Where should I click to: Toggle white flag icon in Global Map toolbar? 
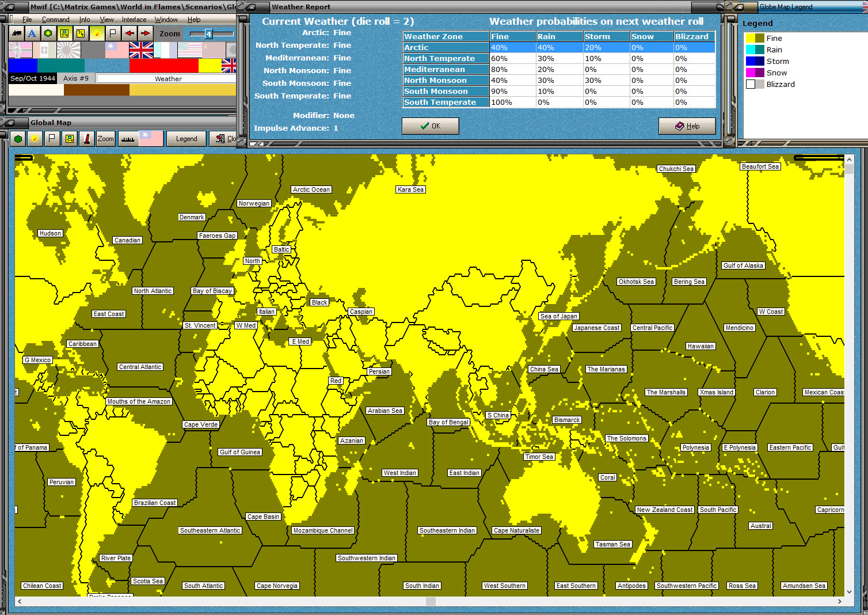(x=52, y=139)
